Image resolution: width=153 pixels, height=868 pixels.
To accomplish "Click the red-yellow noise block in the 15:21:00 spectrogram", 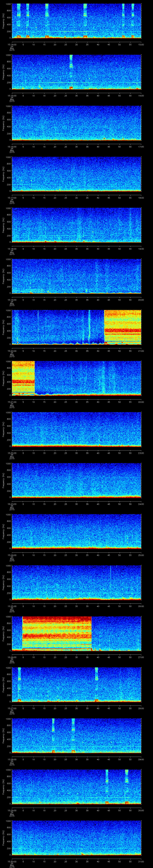I will pos(23,378).
